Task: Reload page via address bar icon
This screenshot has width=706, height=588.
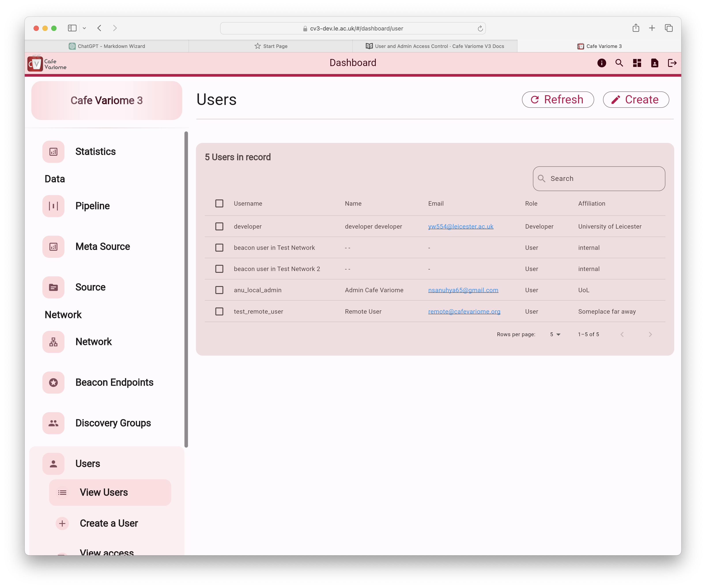Action: 480,28
